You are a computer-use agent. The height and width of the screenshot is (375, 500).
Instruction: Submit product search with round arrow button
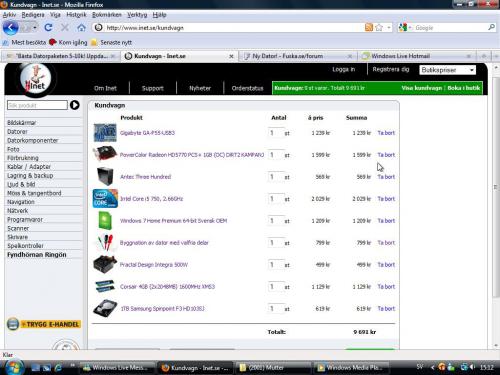click(75, 105)
